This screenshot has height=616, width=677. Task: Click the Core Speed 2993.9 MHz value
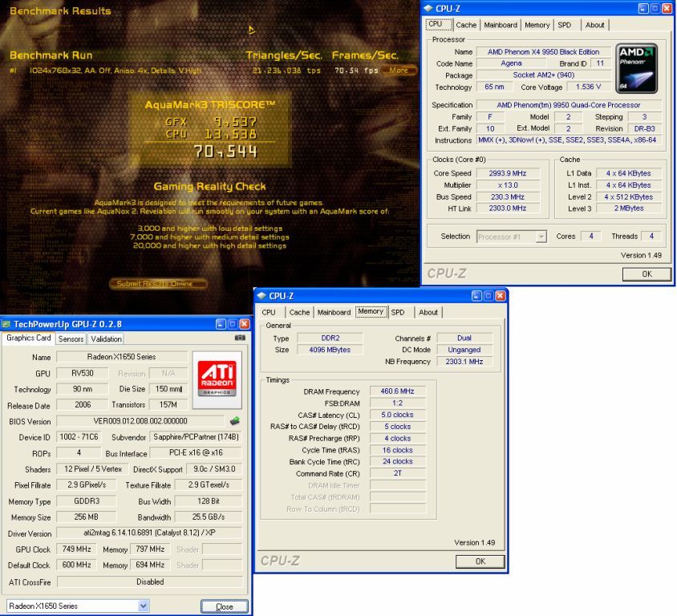508,173
